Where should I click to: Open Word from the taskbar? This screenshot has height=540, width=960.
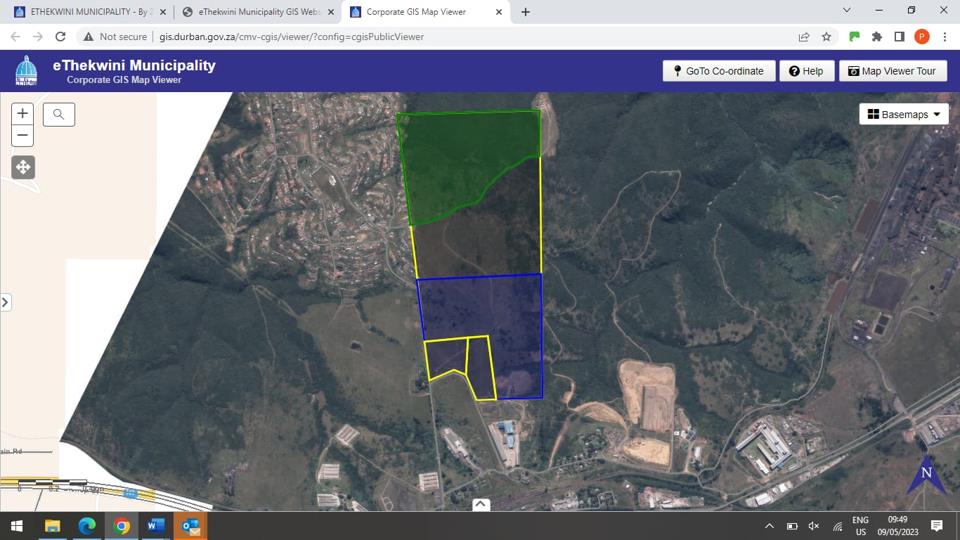click(x=156, y=526)
